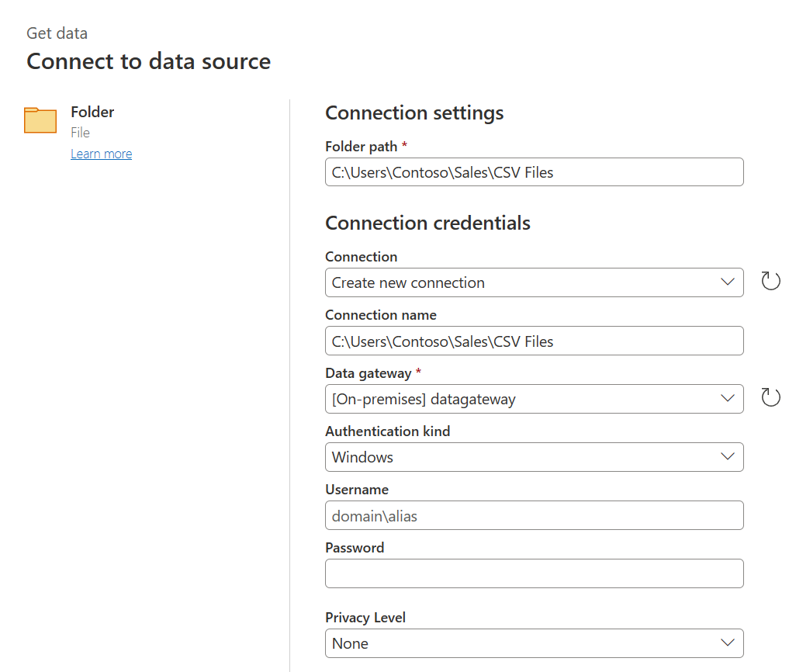Open the Privacy Level selector showing None
789x672 pixels.
pos(534,643)
